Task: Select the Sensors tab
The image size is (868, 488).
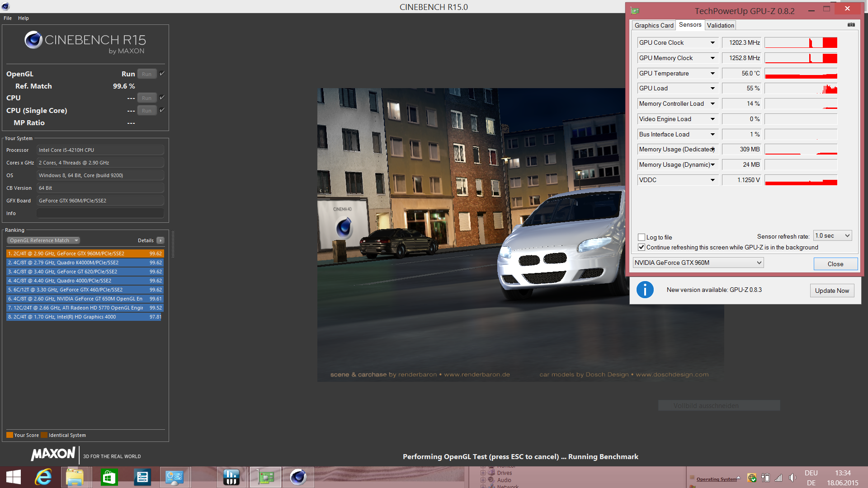Action: pyautogui.click(x=690, y=25)
